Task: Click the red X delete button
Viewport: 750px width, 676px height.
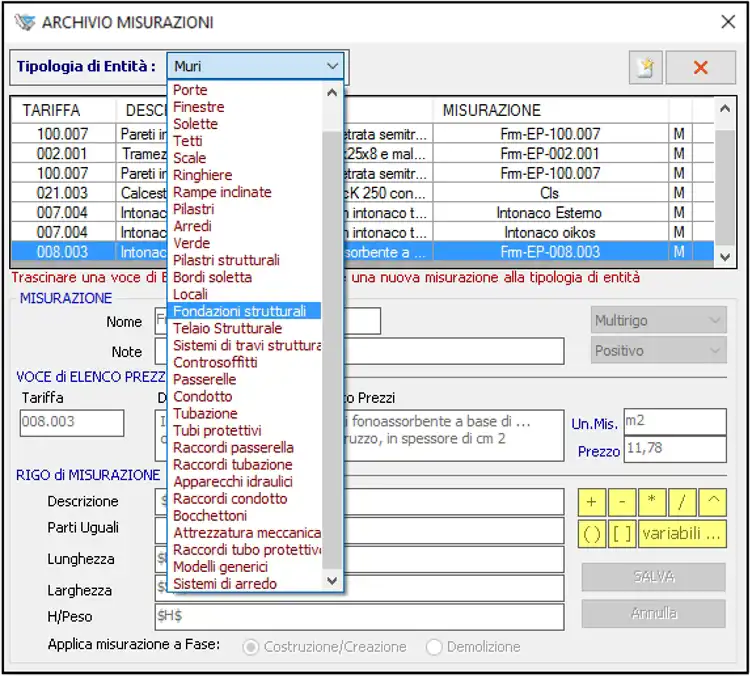Action: [x=700, y=67]
